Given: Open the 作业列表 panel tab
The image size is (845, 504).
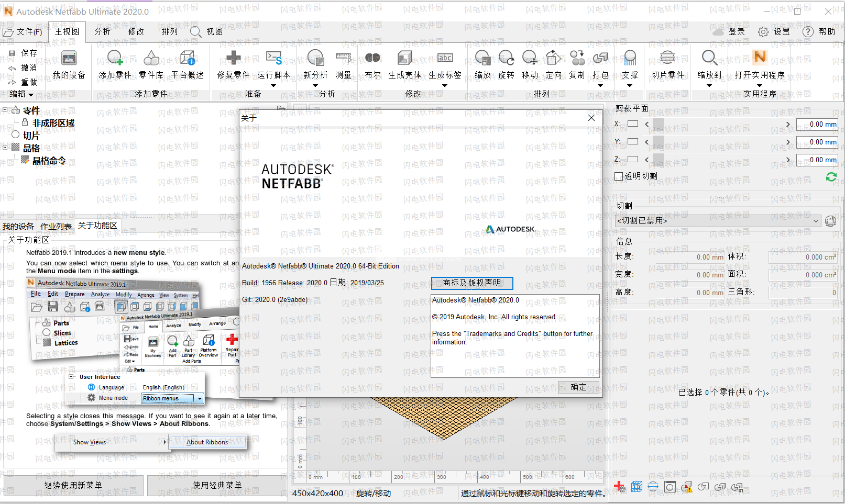Looking at the screenshot, I should pos(56,226).
